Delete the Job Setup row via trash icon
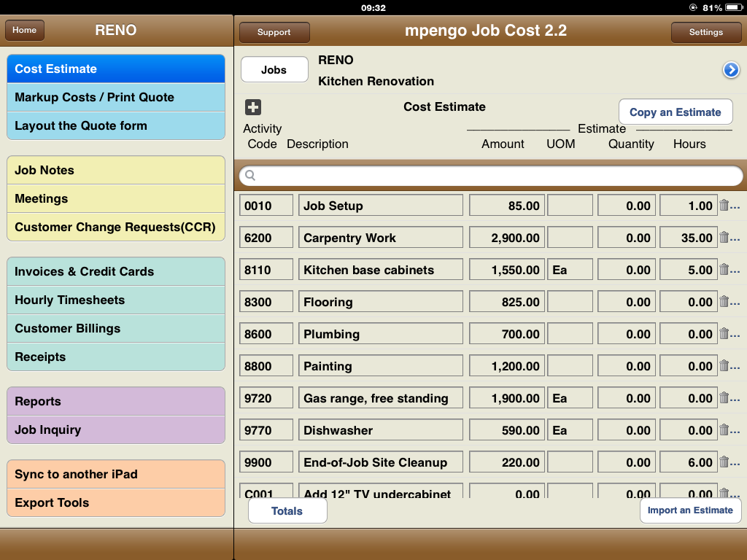 coord(724,206)
